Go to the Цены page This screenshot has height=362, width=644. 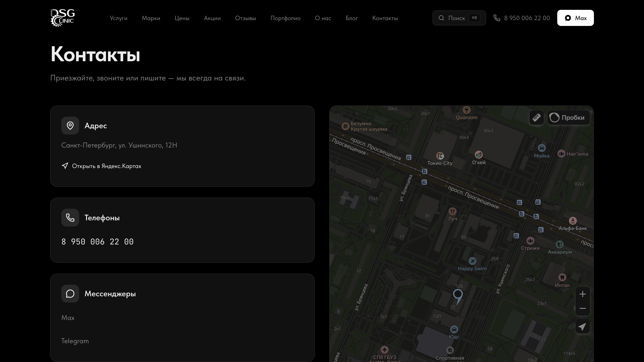[182, 18]
